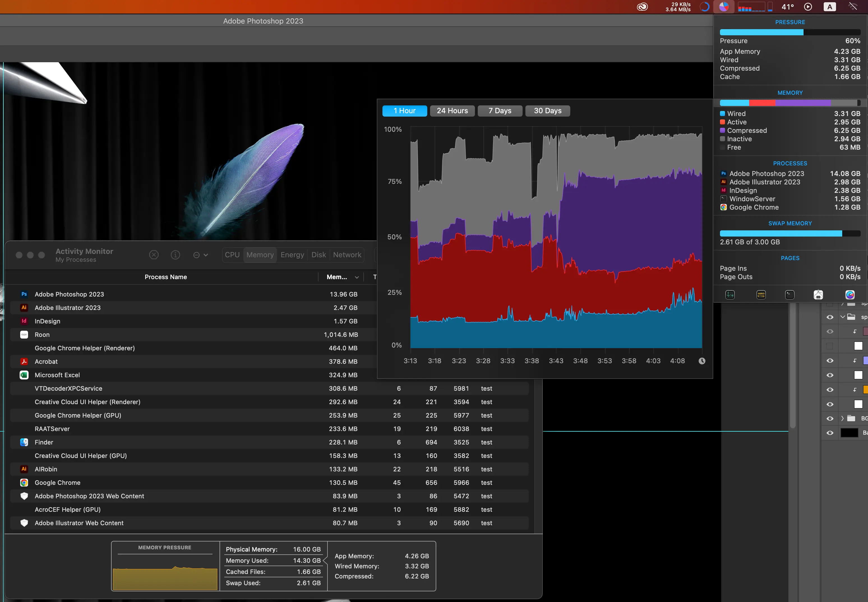Click the Google Chrome icon in Activity Monitor list
The image size is (868, 602).
[24, 482]
